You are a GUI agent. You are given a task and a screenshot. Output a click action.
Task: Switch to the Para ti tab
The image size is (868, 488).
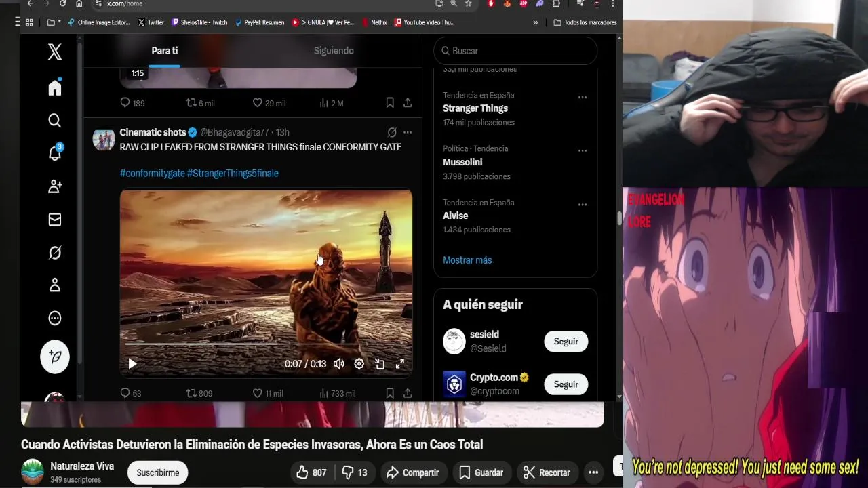click(165, 51)
